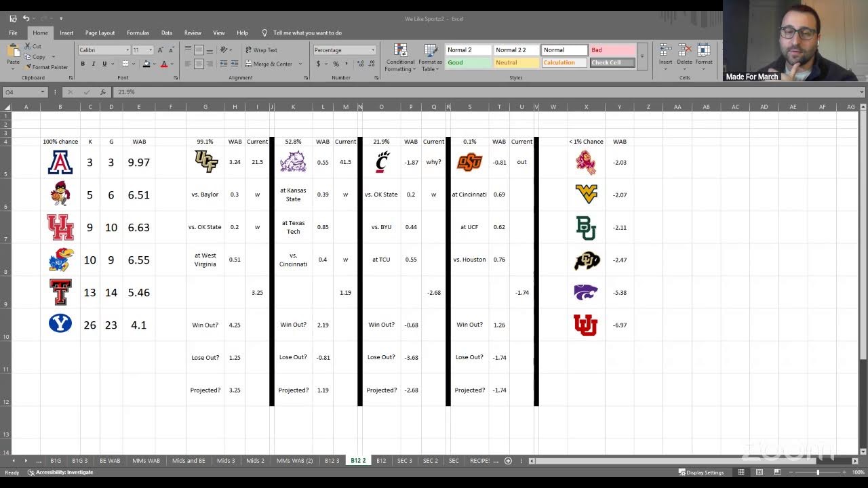The height and width of the screenshot is (488, 868).
Task: Expand the Name Box dropdown
Action: [42, 92]
